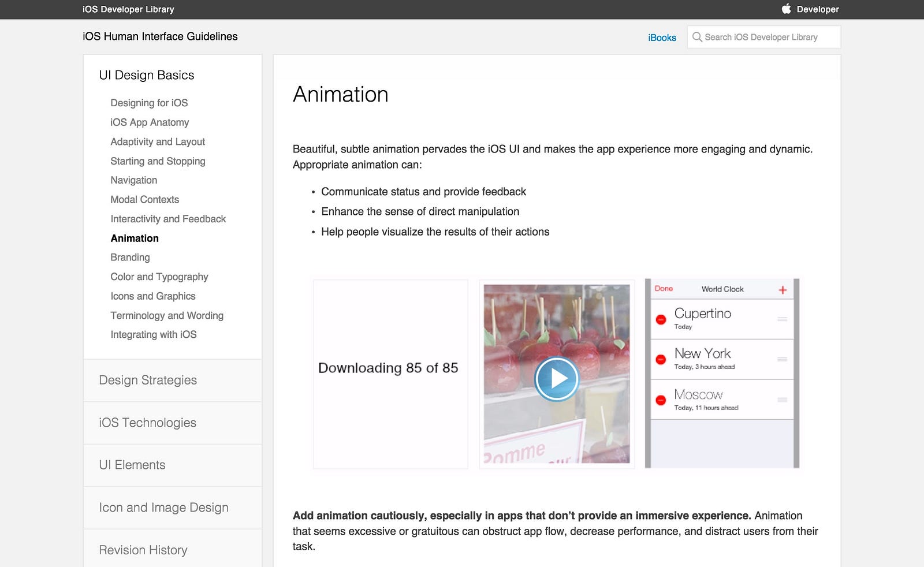Click the Apple logo in header
Screen dimensions: 924x567
tap(787, 9)
